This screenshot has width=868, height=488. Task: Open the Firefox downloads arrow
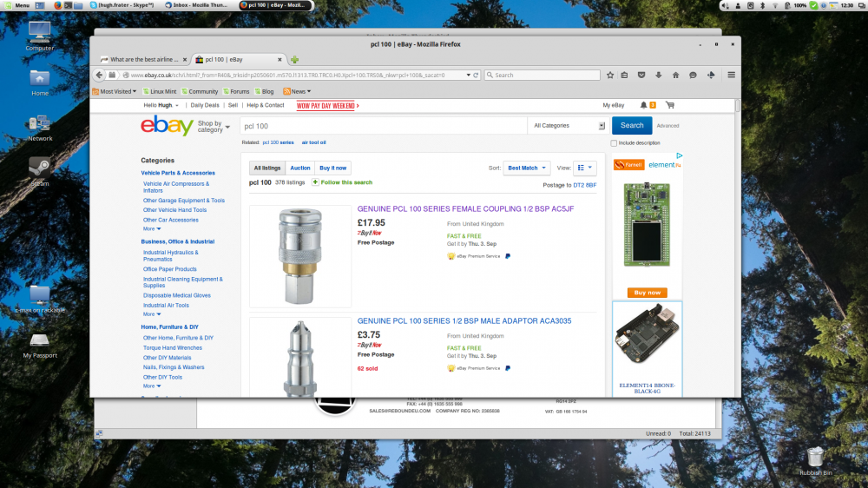(x=658, y=75)
